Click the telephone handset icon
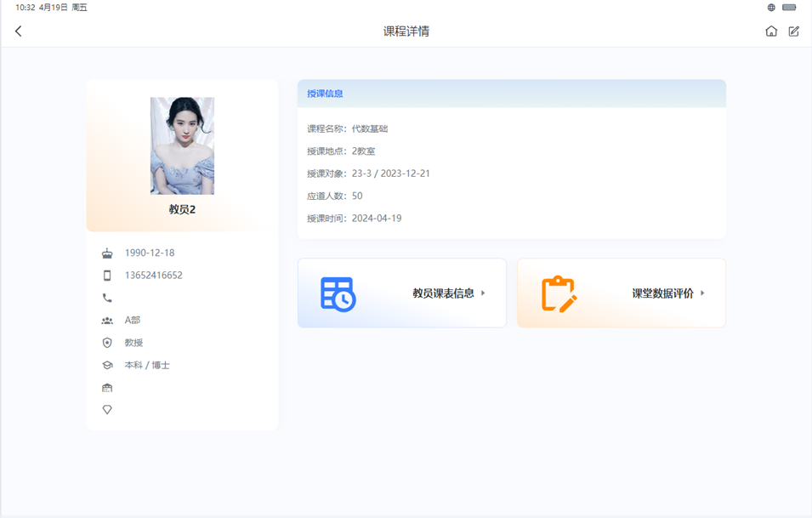The image size is (812, 518). (x=107, y=298)
